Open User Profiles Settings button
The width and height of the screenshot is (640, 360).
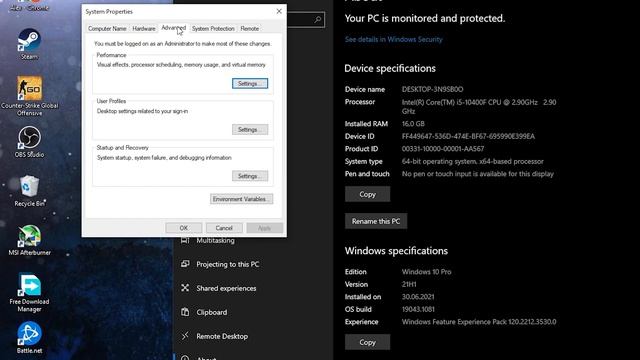point(250,129)
